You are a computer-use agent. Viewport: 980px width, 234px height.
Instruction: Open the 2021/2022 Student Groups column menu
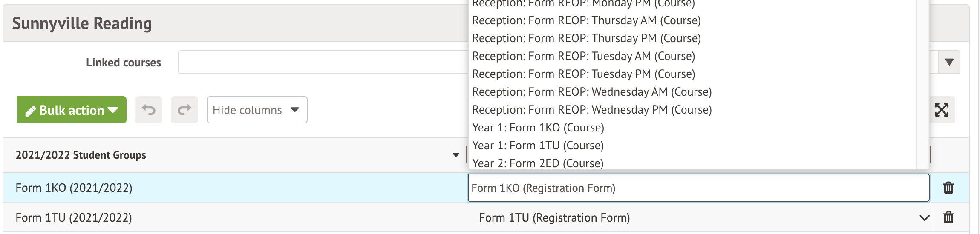point(456,155)
